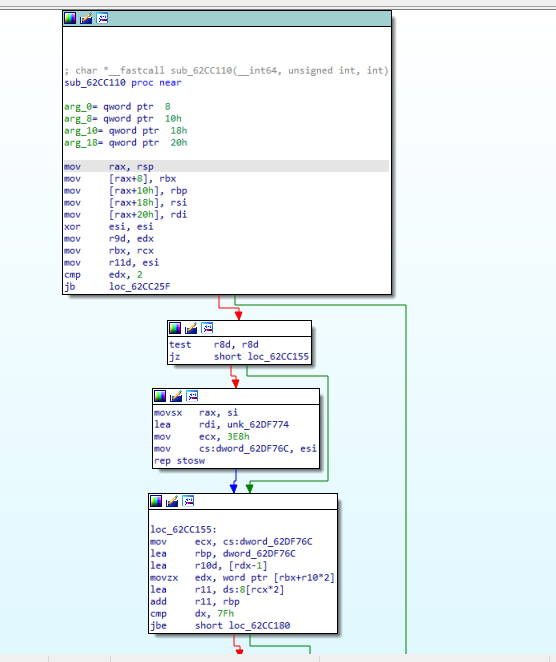The image size is (556, 662).
Task: Click edit icon on the test r8d block
Action: pos(191,328)
